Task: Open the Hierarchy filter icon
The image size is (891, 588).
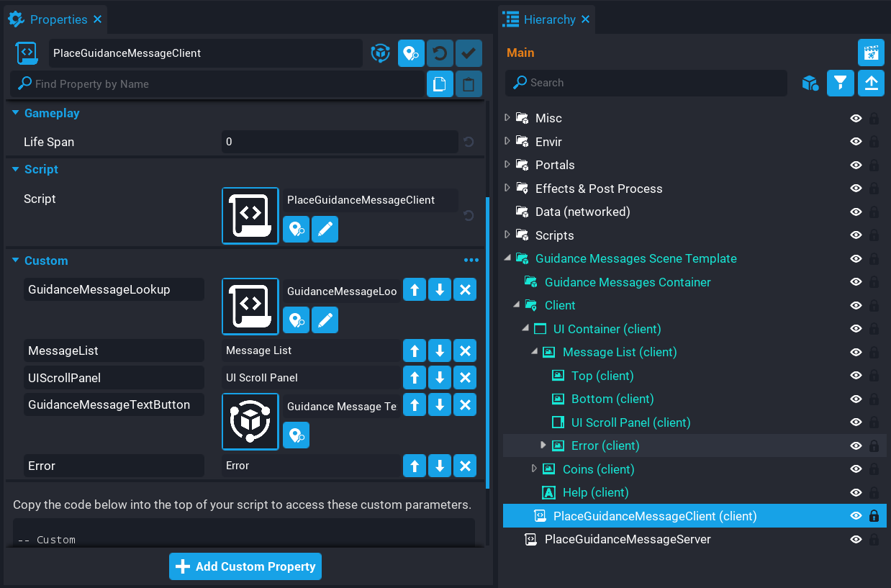Action: 840,83
